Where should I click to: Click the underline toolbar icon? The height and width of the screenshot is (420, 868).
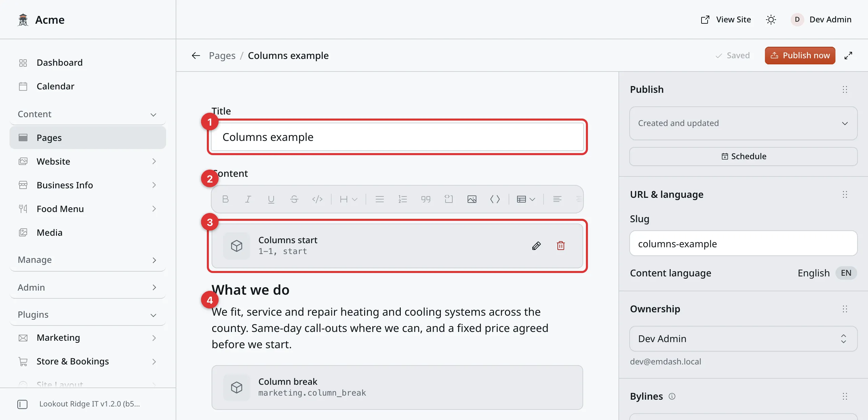271,199
